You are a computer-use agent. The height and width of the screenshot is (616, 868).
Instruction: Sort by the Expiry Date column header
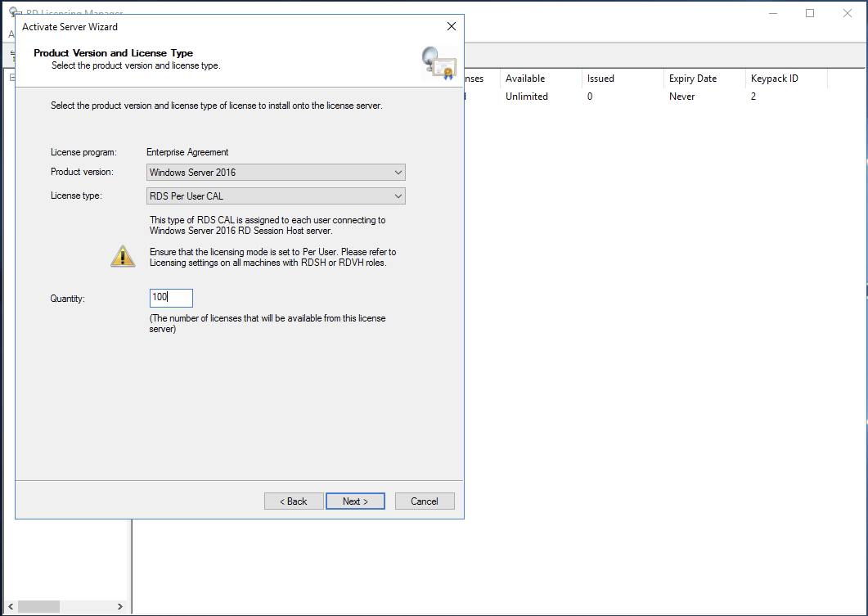click(x=704, y=79)
